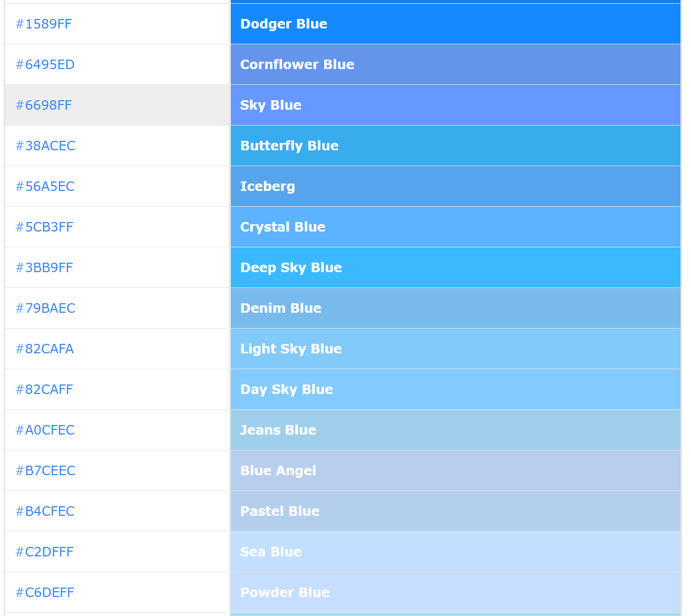Select the #C2DFFF hex code
This screenshot has width=691, height=616.
click(44, 552)
